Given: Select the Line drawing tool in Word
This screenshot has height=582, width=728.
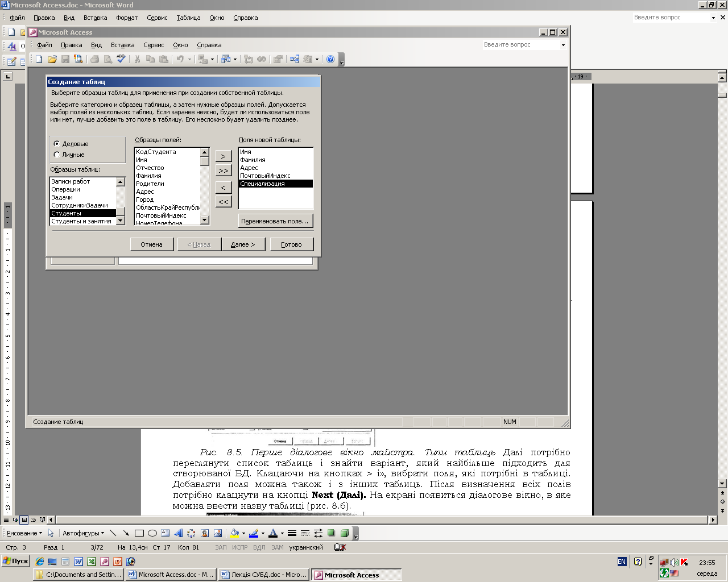Looking at the screenshot, I should pyautogui.click(x=113, y=533).
